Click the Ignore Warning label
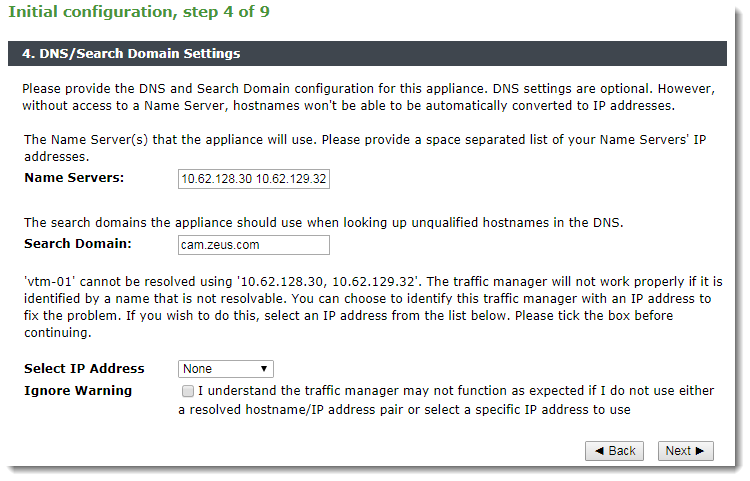The width and height of the screenshot is (750, 481). [78, 391]
